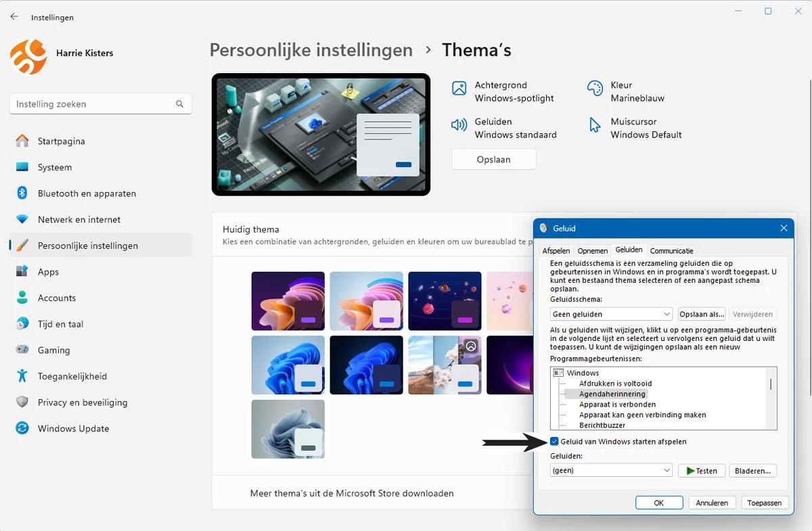812x531 pixels.
Task: Open Toegankelijkheid icon
Action: 22,376
